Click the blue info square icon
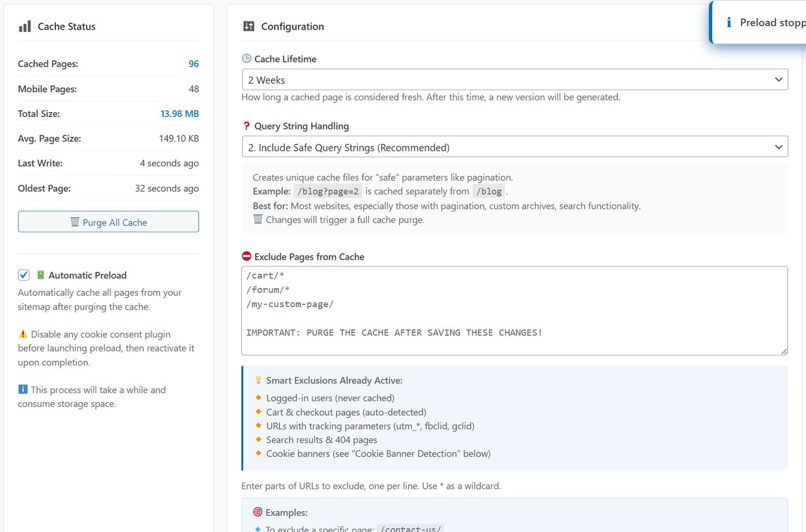The image size is (806, 532). click(23, 389)
